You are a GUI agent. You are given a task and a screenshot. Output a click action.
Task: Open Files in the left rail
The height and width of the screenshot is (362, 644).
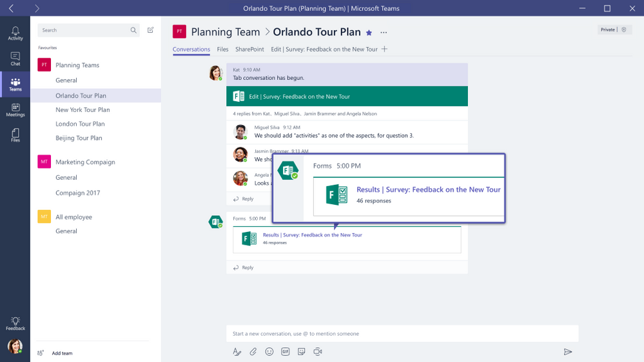(x=15, y=135)
